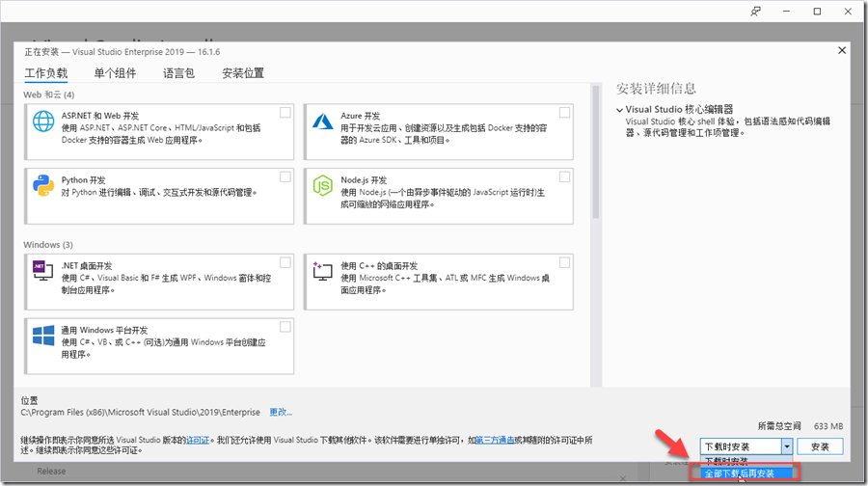Maximize the Visual Studio Installer window
Viewport: 868px width, 486px height.
817,11
